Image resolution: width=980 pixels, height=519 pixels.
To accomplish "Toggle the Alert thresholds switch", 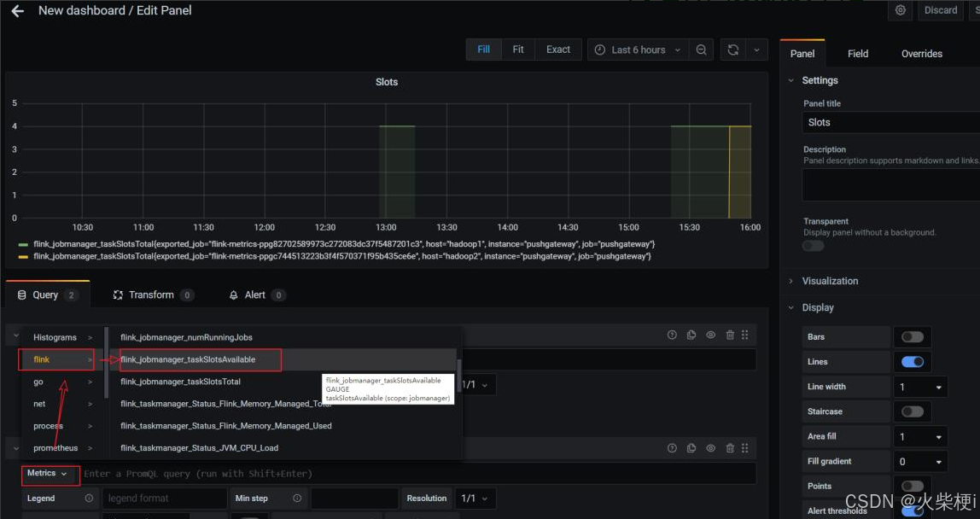I will [912, 510].
